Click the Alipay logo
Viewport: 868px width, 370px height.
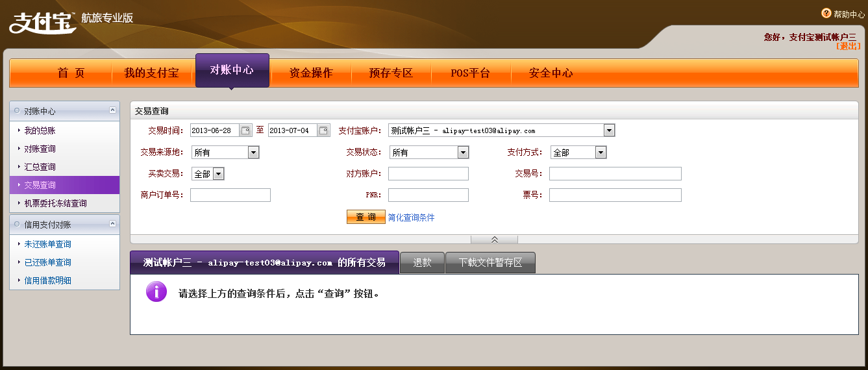pyautogui.click(x=42, y=22)
